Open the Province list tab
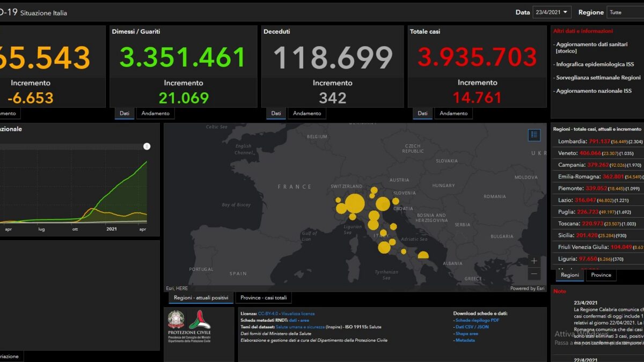The image size is (644, 362). (x=601, y=275)
